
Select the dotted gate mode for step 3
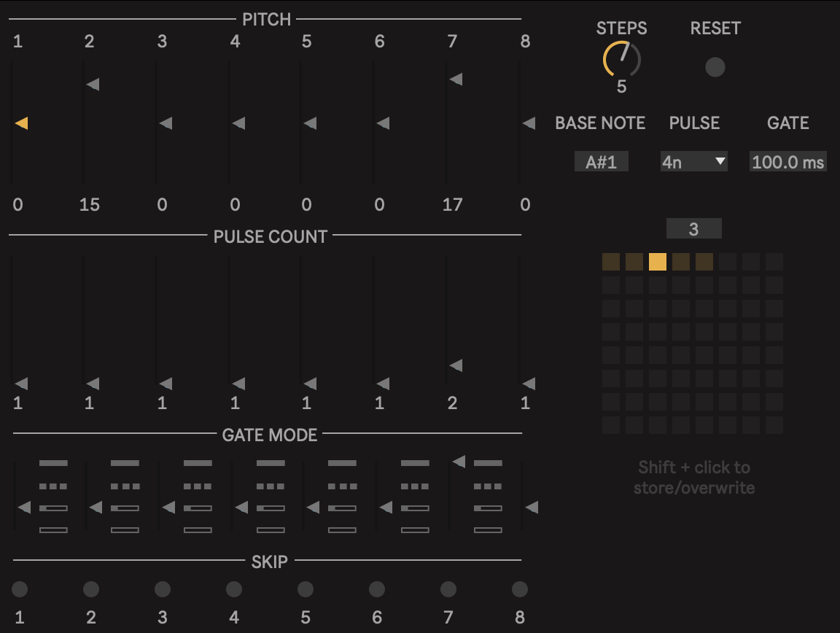point(198,486)
